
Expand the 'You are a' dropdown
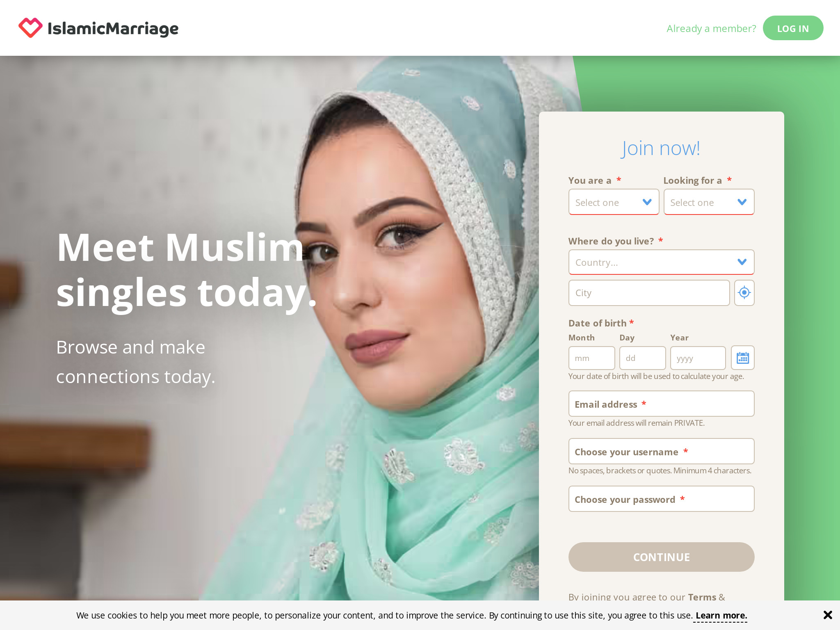point(614,202)
